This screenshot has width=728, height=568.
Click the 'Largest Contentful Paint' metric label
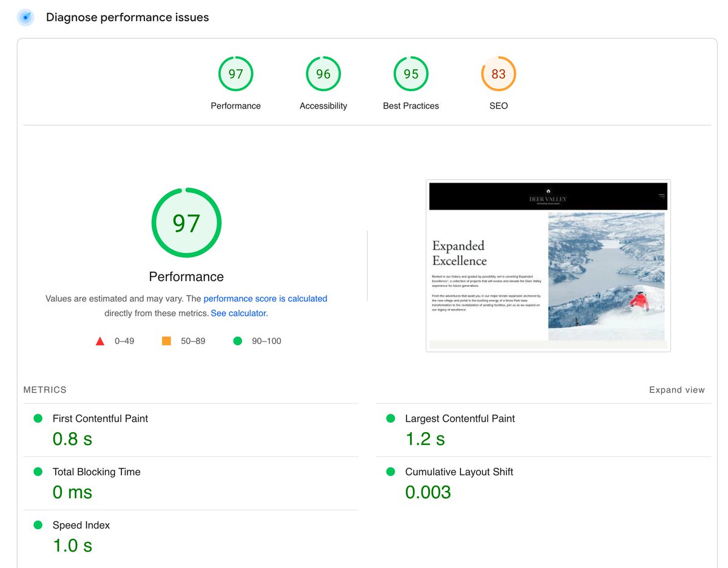460,418
